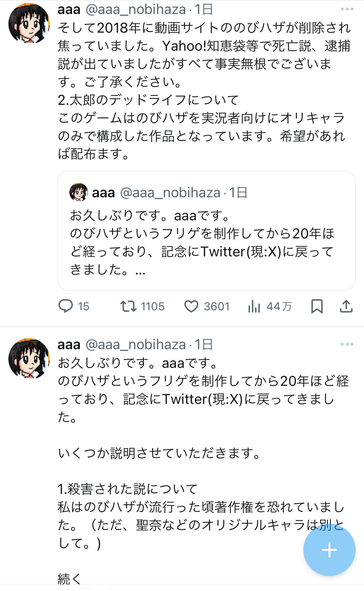Open the top tweet's profile avatar

pos(29,23)
